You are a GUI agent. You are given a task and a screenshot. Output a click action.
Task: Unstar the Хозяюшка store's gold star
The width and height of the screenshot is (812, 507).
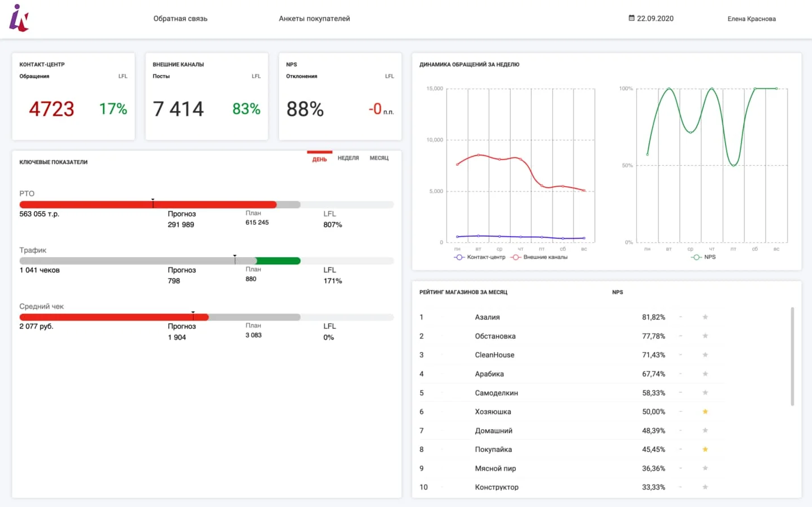click(x=705, y=412)
